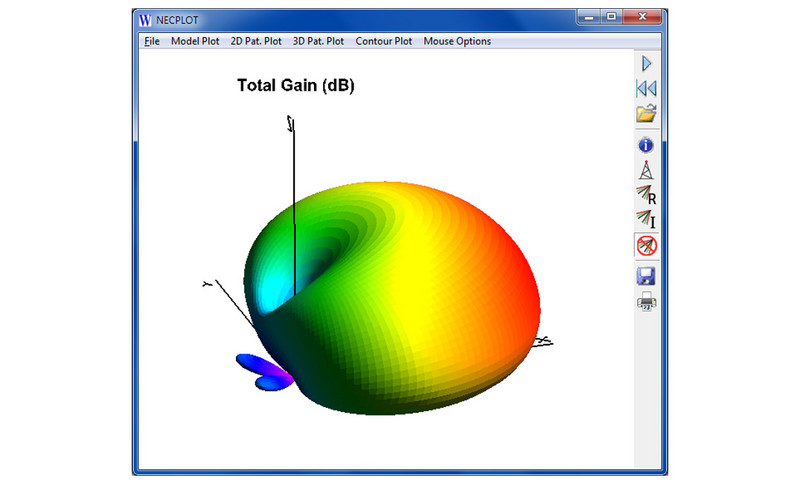Click the pattern icon labeled I
This screenshot has width=800, height=484.
coord(646,219)
